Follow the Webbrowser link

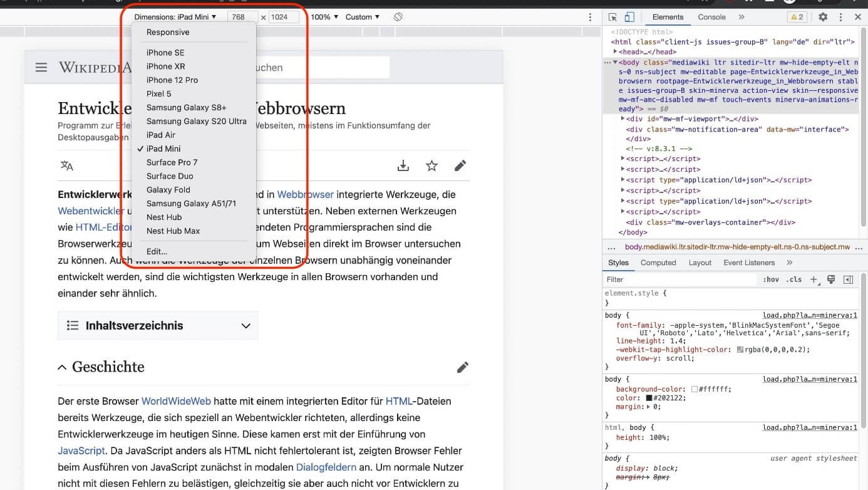tap(306, 194)
